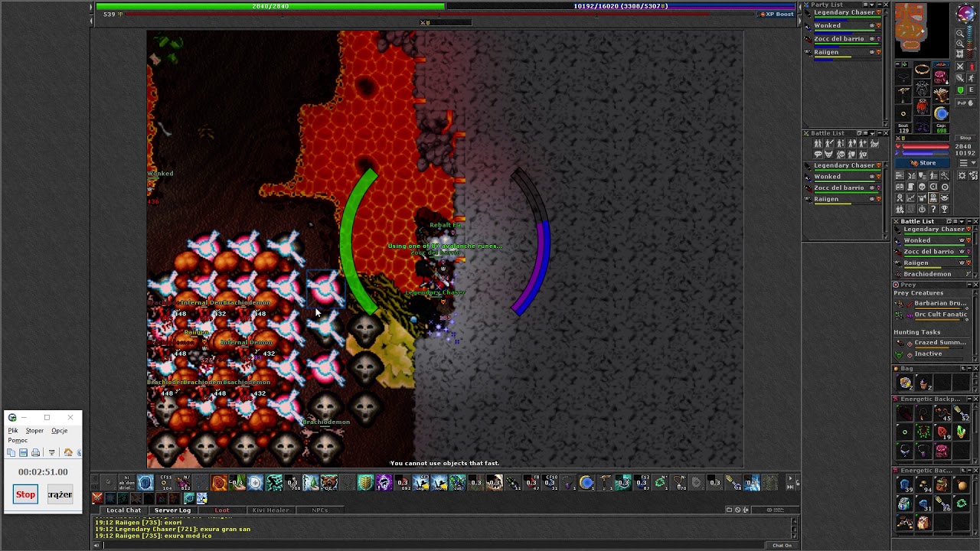The image size is (980, 551).
Task: Select the amulet in the top equipment slot
Action: tap(921, 68)
